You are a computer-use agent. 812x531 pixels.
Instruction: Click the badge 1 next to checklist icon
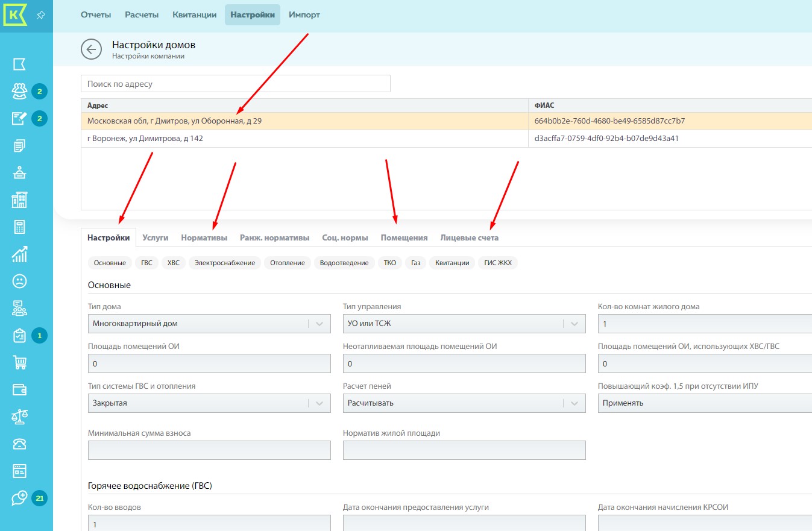coord(39,335)
